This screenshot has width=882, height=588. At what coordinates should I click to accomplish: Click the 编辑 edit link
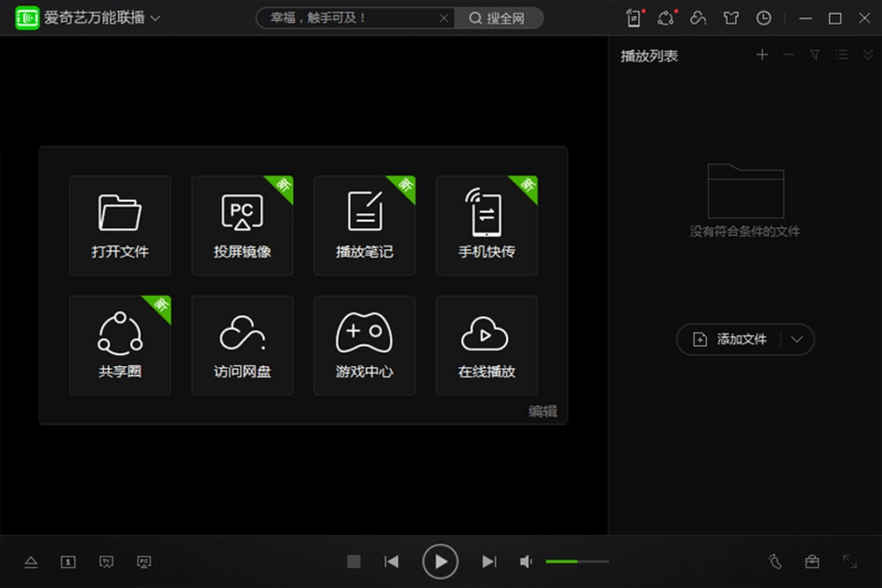click(542, 411)
